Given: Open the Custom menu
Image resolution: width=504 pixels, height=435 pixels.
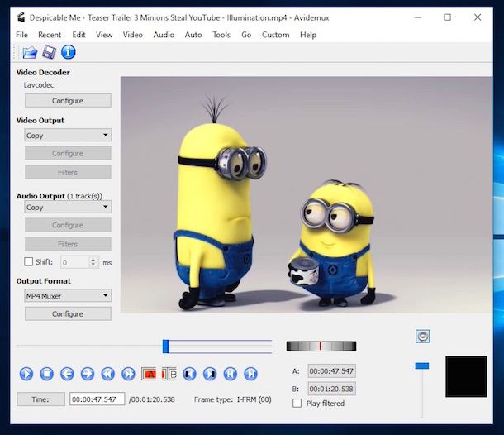Looking at the screenshot, I should click(x=275, y=35).
